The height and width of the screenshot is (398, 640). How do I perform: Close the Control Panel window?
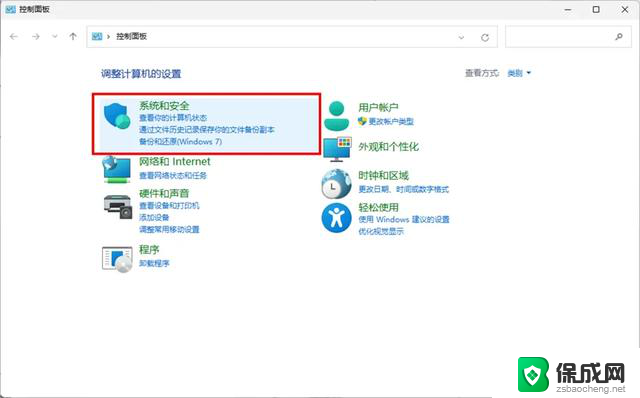(625, 9)
